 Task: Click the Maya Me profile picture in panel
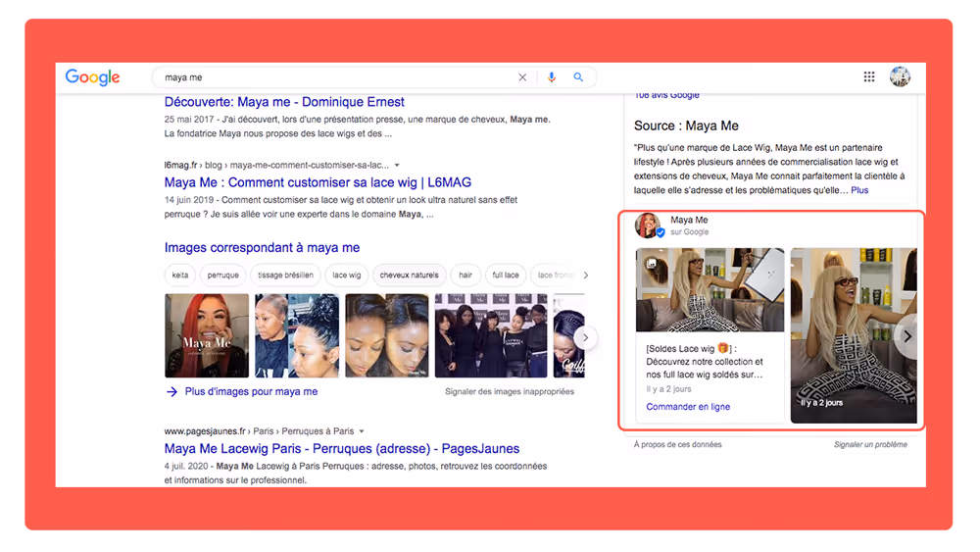(649, 226)
